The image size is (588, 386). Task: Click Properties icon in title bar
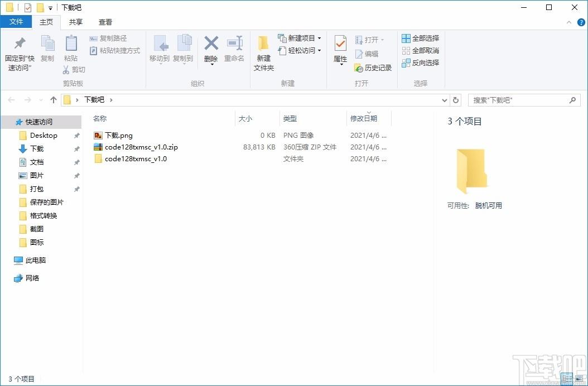pos(27,7)
